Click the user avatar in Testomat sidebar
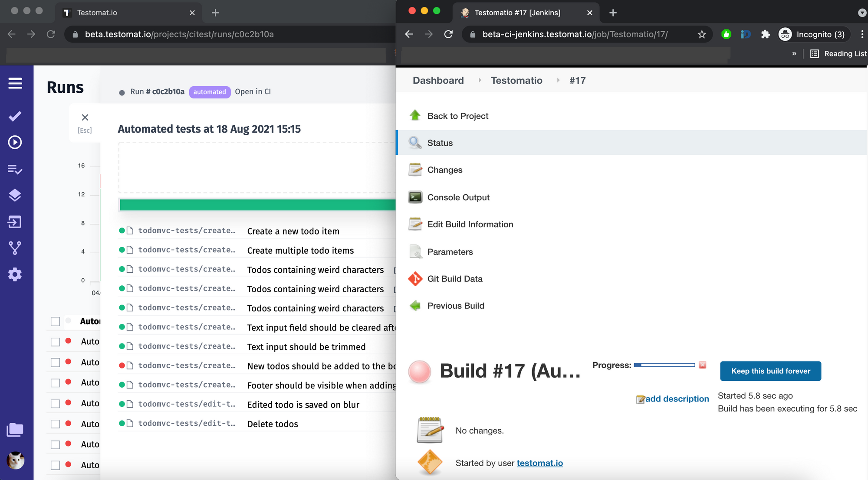The width and height of the screenshot is (868, 480). 16,460
